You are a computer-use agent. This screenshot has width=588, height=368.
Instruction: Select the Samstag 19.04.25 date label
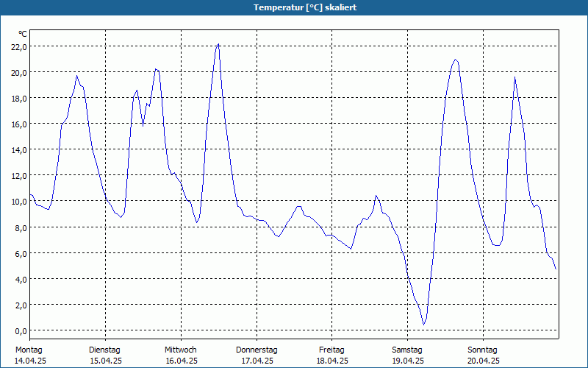pyautogui.click(x=408, y=355)
